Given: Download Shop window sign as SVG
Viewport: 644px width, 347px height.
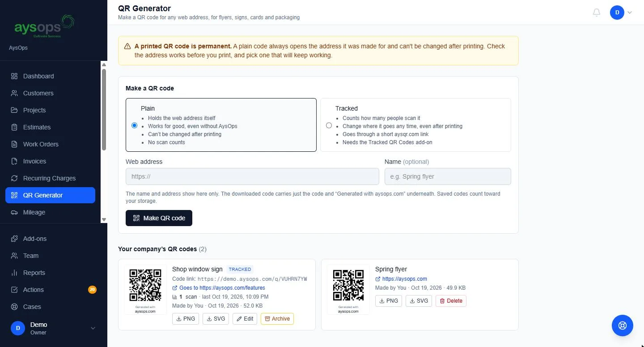Looking at the screenshot, I should pos(216,319).
